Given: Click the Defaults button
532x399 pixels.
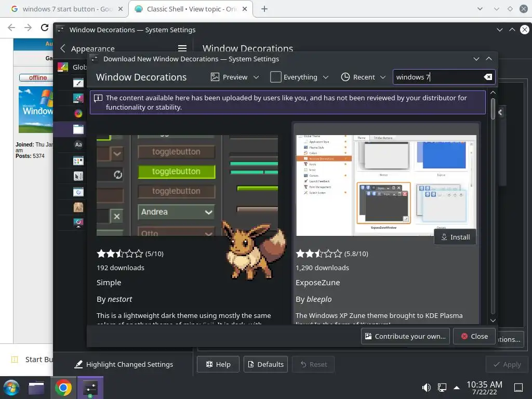Looking at the screenshot, I should point(265,364).
